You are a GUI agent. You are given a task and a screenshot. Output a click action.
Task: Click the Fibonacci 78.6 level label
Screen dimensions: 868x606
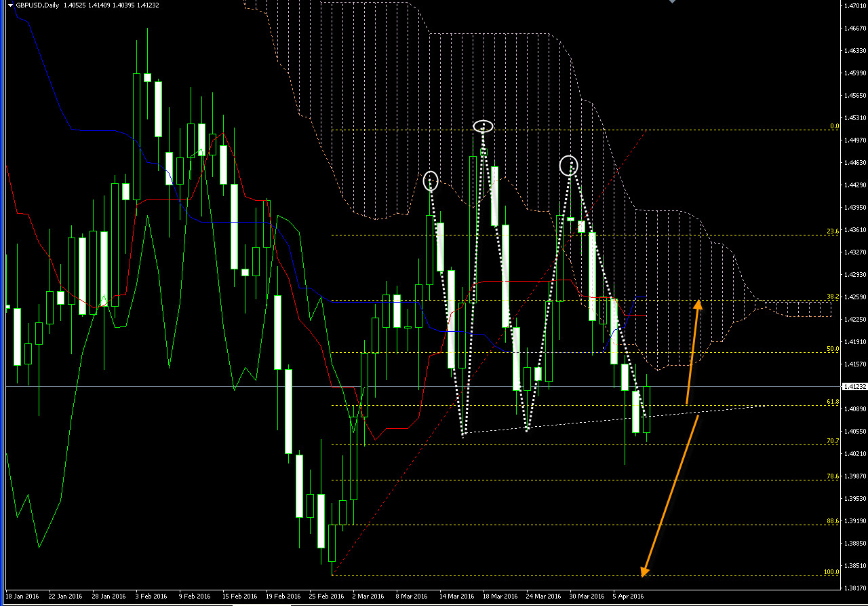[833, 476]
